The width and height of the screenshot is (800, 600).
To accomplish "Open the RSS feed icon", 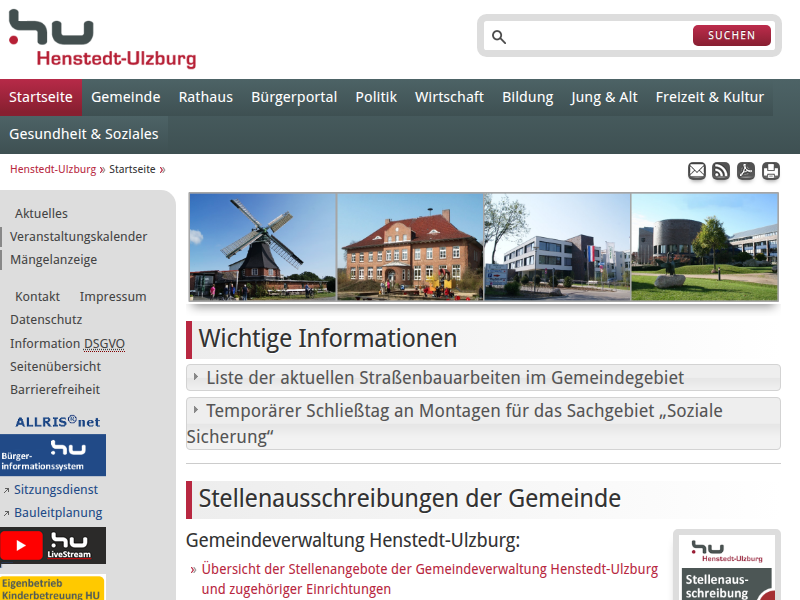I will point(721,171).
